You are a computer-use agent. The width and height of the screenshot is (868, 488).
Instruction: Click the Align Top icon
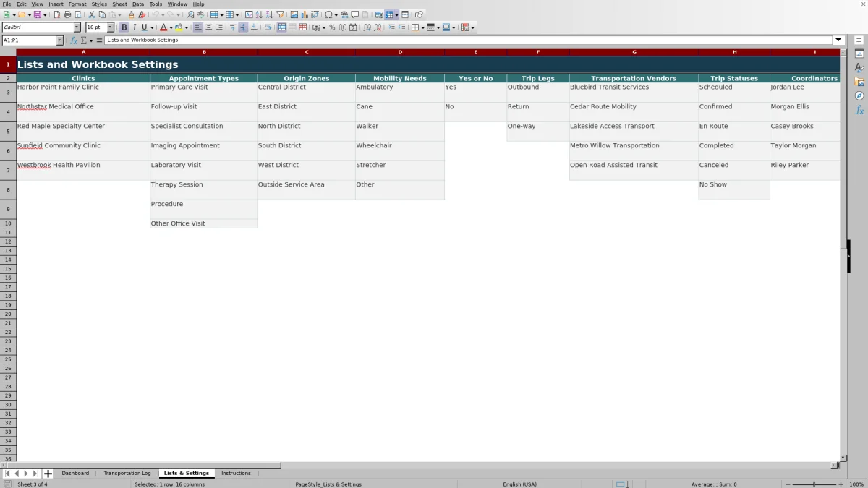233,27
